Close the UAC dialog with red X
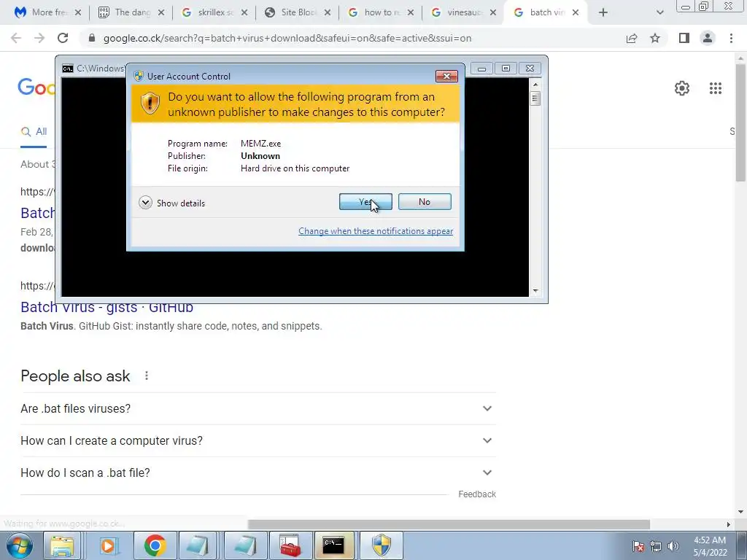The width and height of the screenshot is (747, 560). click(446, 76)
